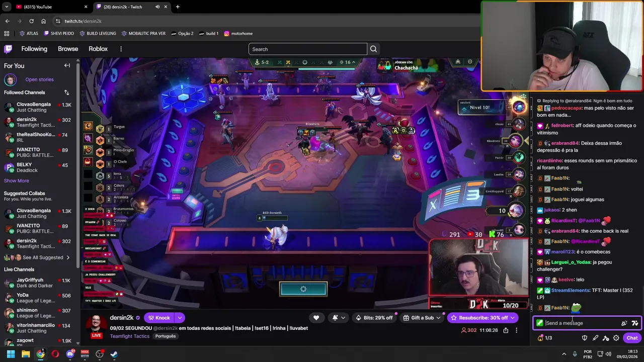Expand notification options chevron beside bell
The height and width of the screenshot is (362, 644).
point(343,318)
